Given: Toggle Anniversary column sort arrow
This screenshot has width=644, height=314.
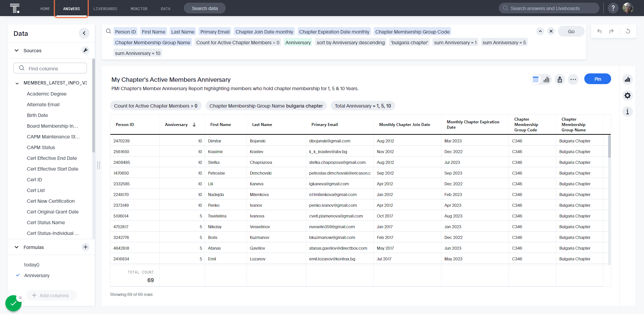Looking at the screenshot, I should point(194,125).
